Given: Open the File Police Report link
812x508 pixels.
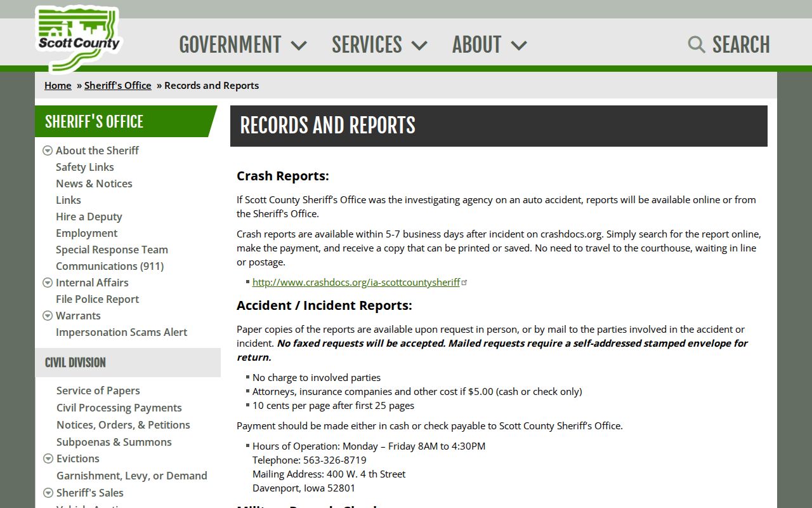Looking at the screenshot, I should (97, 299).
